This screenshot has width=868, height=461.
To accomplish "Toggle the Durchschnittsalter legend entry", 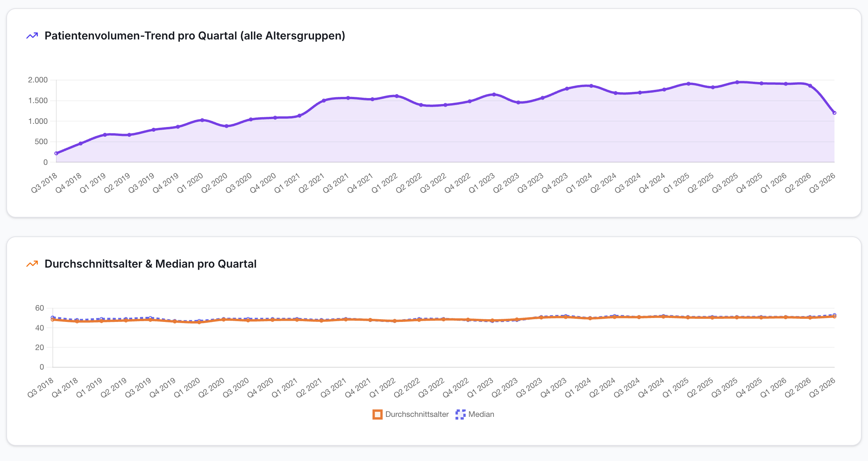I will (x=411, y=414).
